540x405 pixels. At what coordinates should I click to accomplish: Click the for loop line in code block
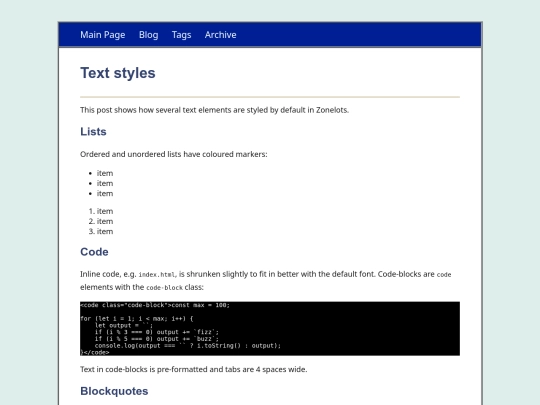click(137, 319)
